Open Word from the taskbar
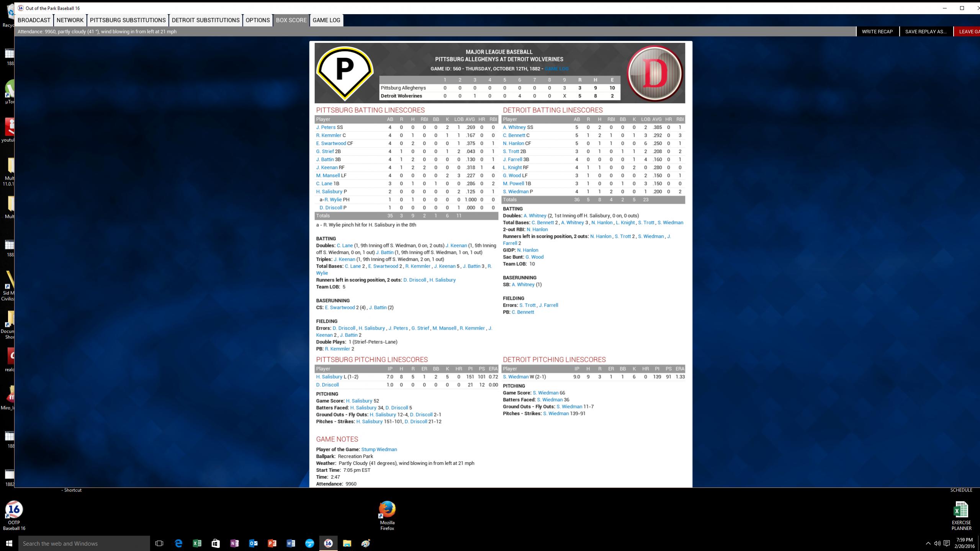 (x=291, y=543)
